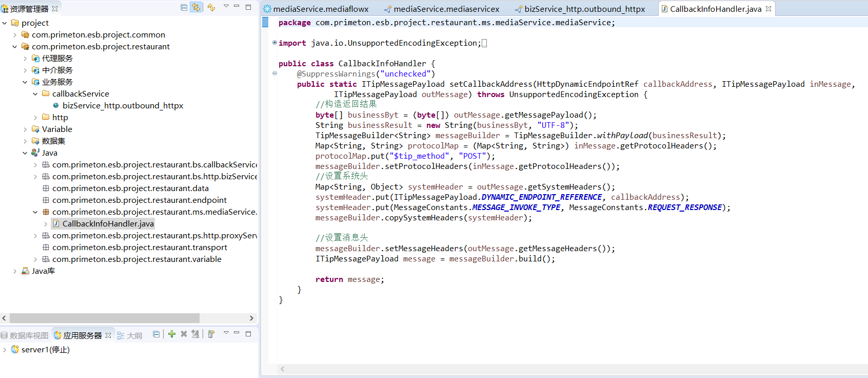Click the refresh icon in 资源管理器 toolbar
This screenshot has height=378, width=868.
211,7
